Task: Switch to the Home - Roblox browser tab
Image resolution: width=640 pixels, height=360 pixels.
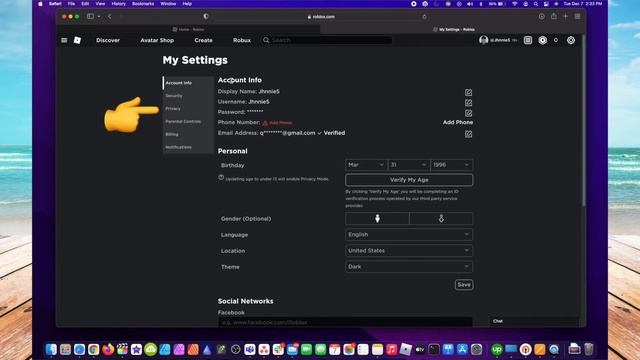Action: click(x=189, y=29)
